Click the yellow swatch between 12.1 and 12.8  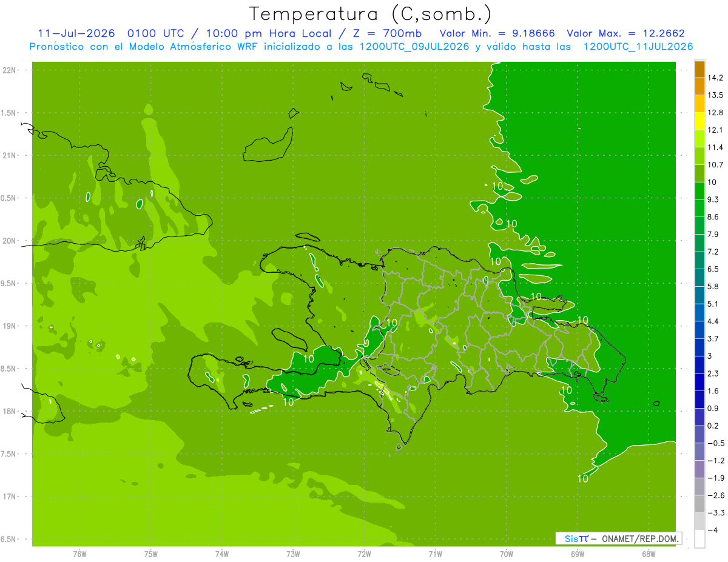(699, 121)
